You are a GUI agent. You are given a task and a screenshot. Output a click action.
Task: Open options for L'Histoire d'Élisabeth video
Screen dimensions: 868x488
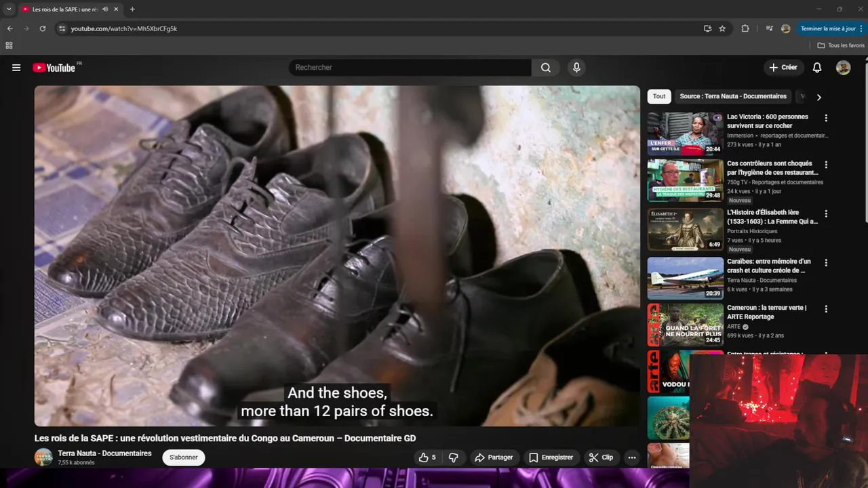[826, 213]
